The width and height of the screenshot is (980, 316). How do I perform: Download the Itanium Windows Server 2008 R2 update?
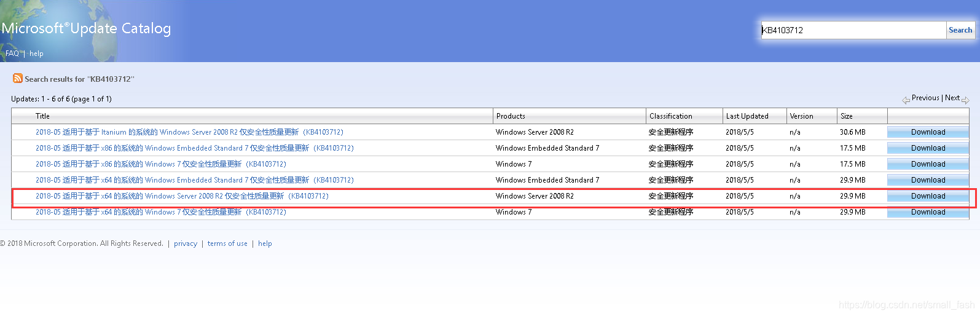click(x=928, y=132)
